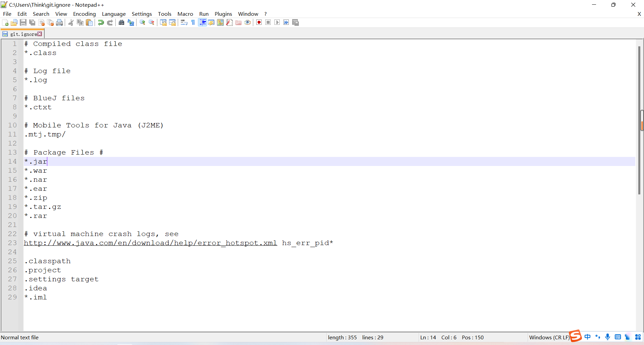Open the Tools menu
Image resolution: width=644 pixels, height=345 pixels.
(165, 14)
